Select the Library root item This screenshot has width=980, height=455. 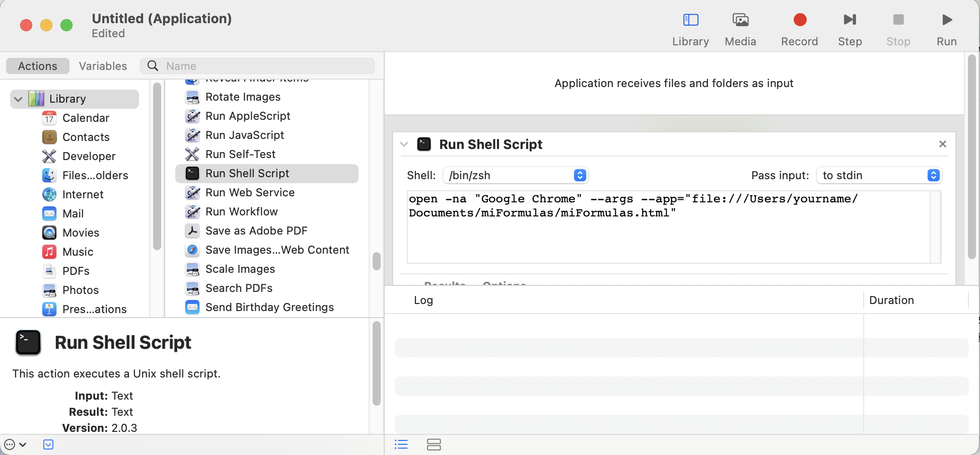click(x=75, y=99)
